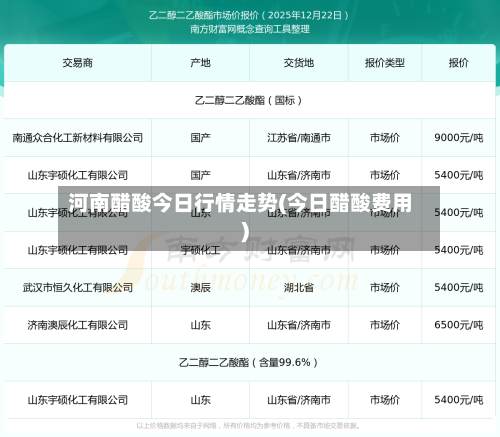Click the 澳辰 origin cell
Viewport: 500px width, 437px height.
pyautogui.click(x=200, y=287)
